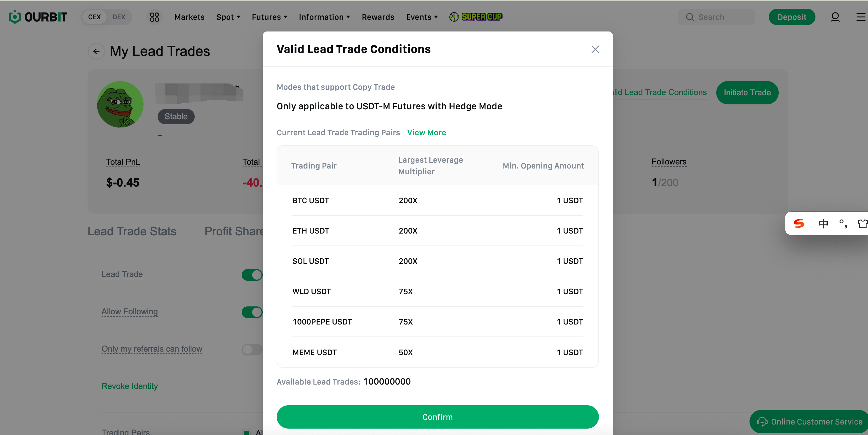This screenshot has height=435, width=868.
Task: Close the Valid Lead Trade Conditions dialog
Action: [x=595, y=50]
